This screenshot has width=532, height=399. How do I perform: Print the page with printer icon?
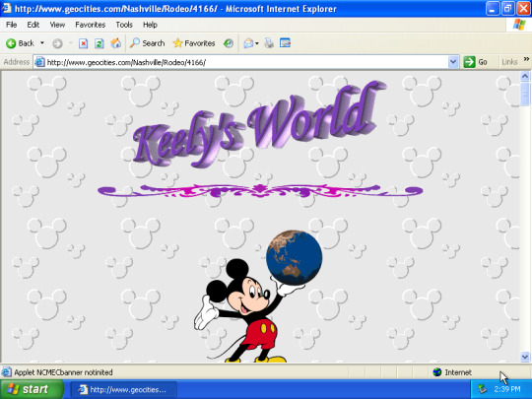click(269, 43)
